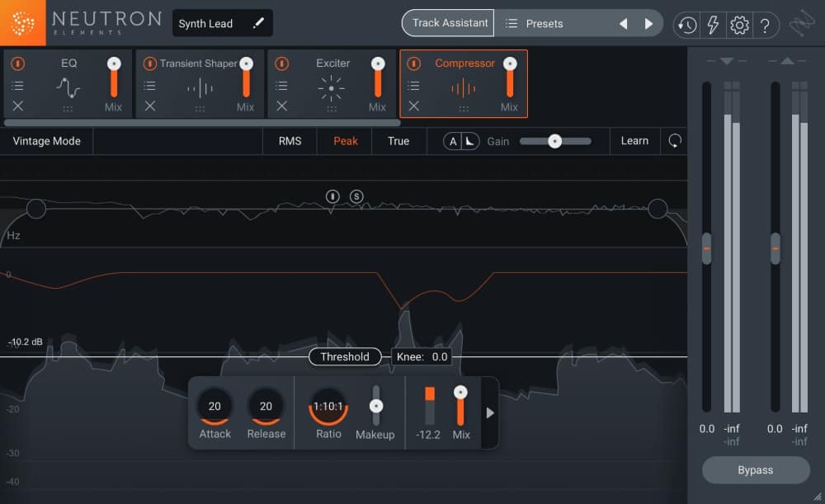Remove the EQ module with its X icon
The height and width of the screenshot is (504, 825).
tap(18, 106)
